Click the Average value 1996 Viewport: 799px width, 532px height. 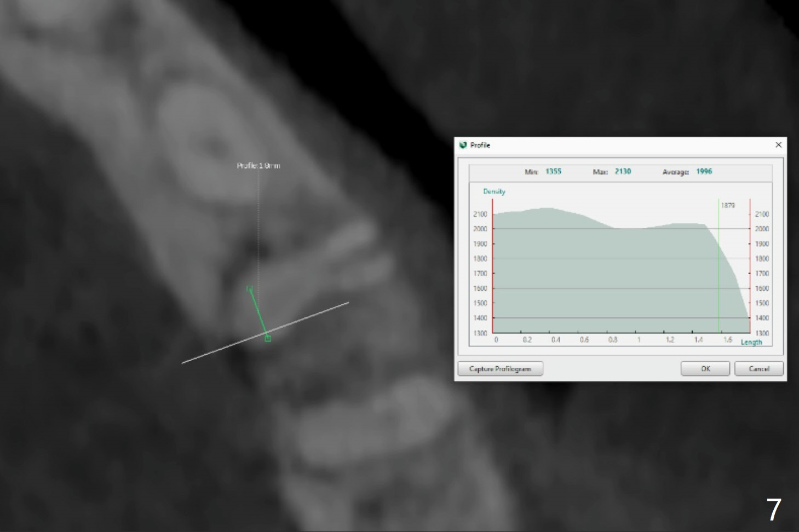pyautogui.click(x=704, y=171)
